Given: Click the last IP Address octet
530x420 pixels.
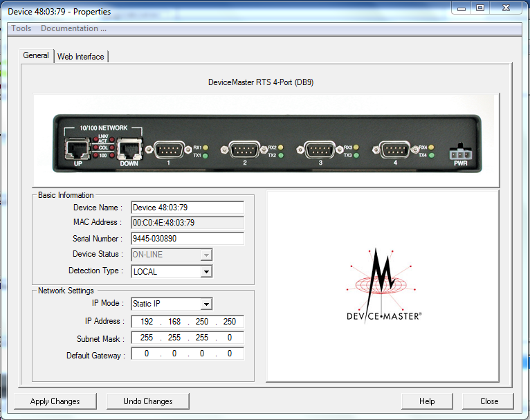Looking at the screenshot, I should (230, 321).
